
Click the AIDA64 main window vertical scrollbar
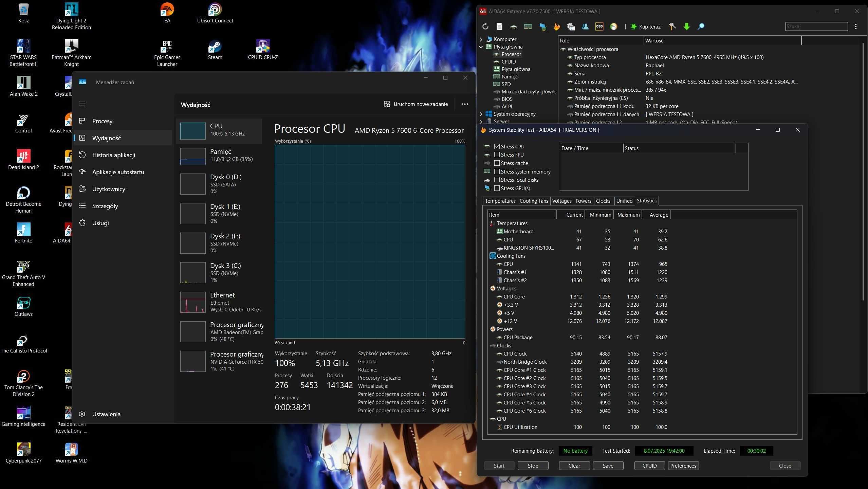[863, 171]
